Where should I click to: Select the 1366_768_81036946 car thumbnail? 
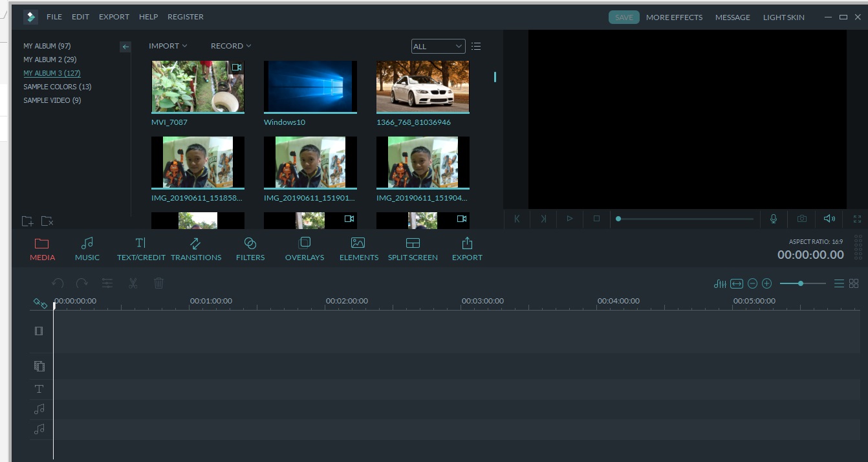(x=423, y=87)
